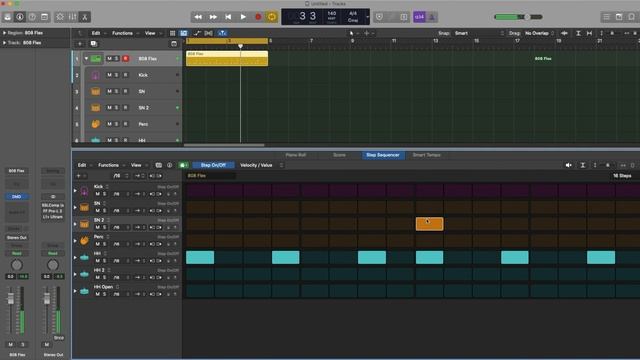Screen dimensions: 640x360
Task: Start recording with Record button
Action: (258, 17)
